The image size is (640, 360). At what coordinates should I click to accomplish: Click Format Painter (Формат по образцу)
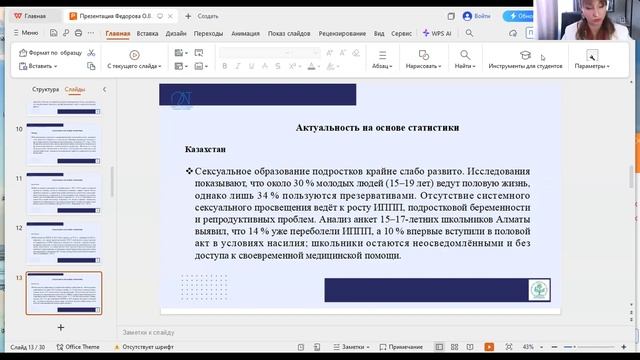click(50, 53)
